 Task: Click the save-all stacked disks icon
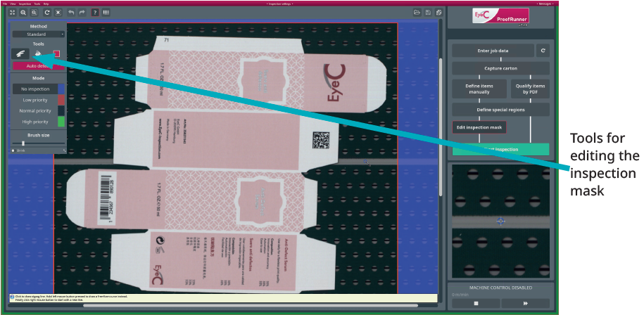pos(439,13)
